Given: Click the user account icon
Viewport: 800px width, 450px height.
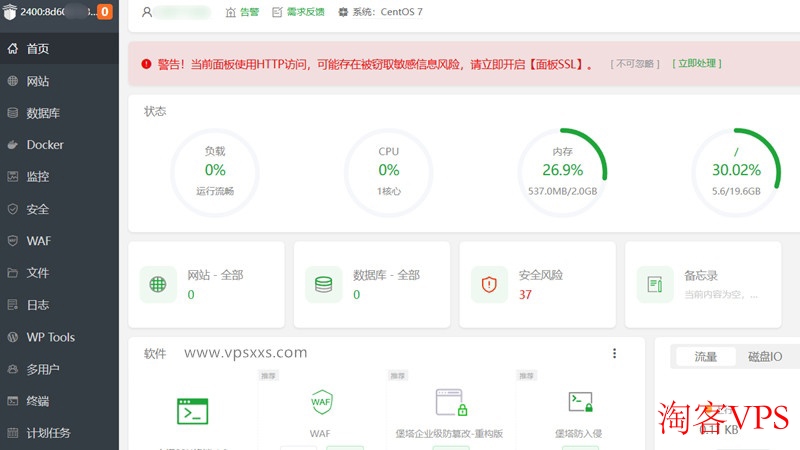Looking at the screenshot, I should click(x=146, y=12).
